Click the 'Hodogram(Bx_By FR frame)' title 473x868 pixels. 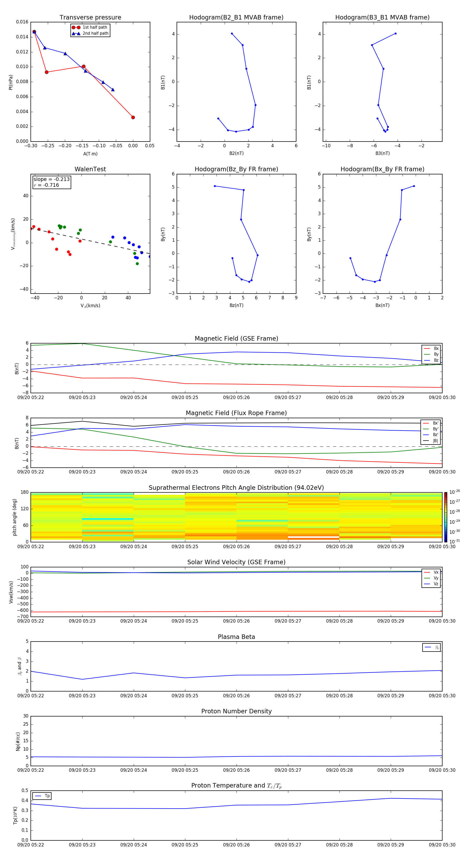tap(382, 169)
